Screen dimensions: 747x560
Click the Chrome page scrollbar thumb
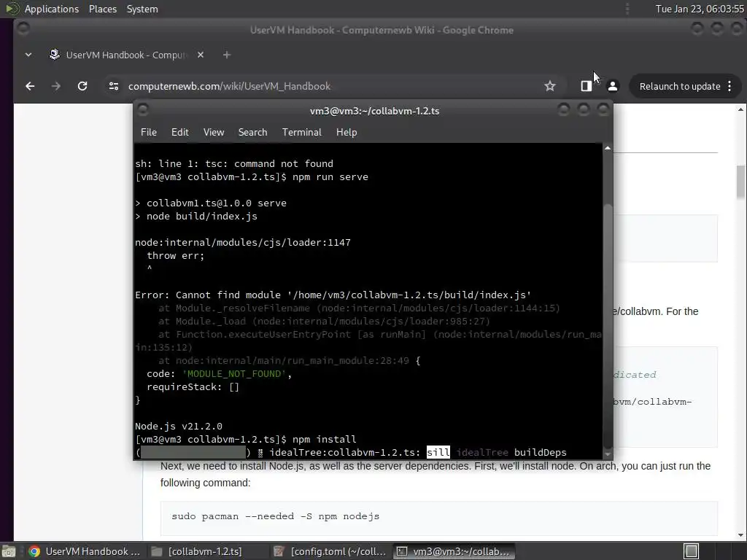[740, 182]
